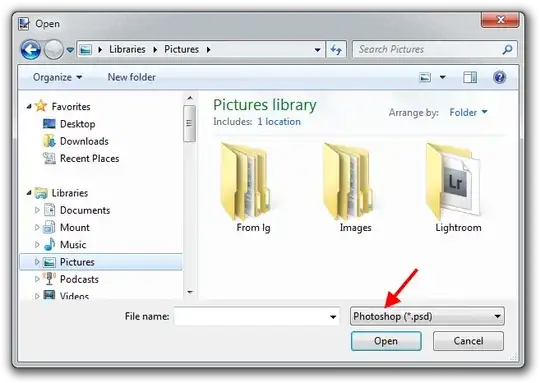540x383 pixels.
Task: Expand the Documents library node
Action: coord(37,210)
